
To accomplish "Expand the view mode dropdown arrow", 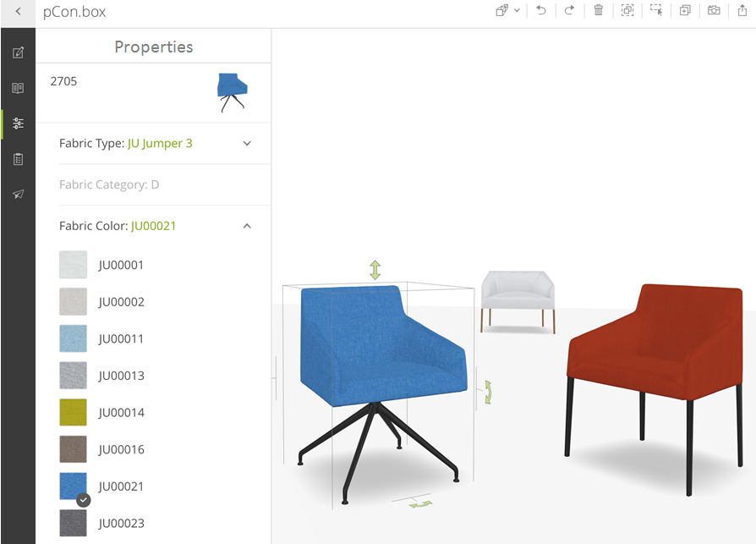I will click(x=517, y=10).
